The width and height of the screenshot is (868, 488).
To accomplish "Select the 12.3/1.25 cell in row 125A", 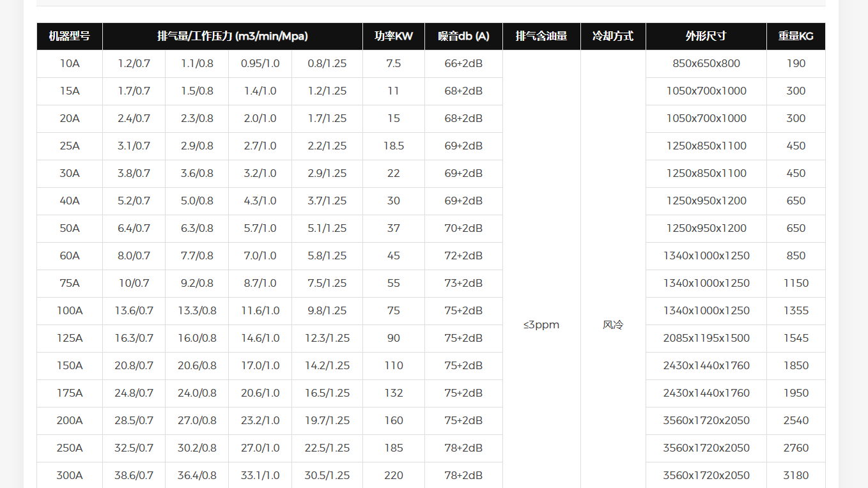I will (x=327, y=339).
